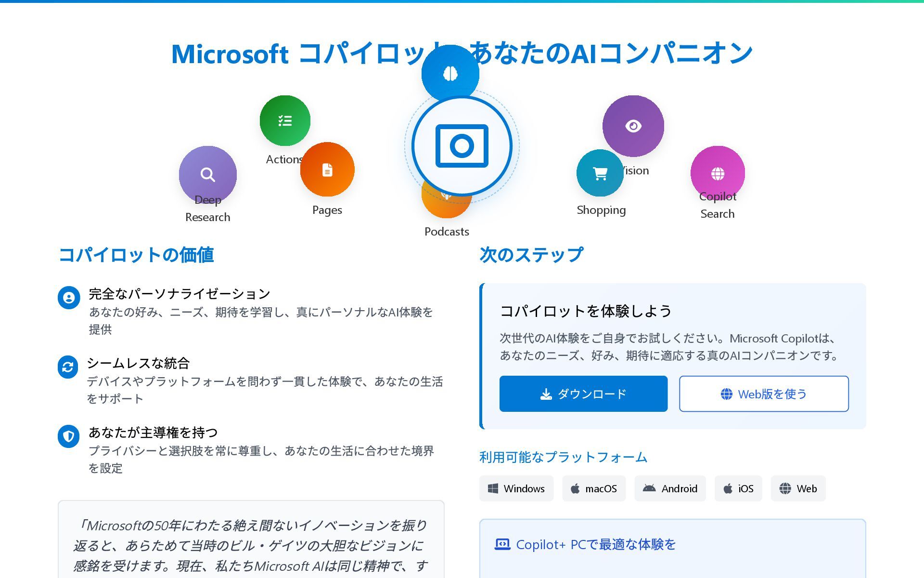Click the pink Copilot Search globe icon

point(718,173)
